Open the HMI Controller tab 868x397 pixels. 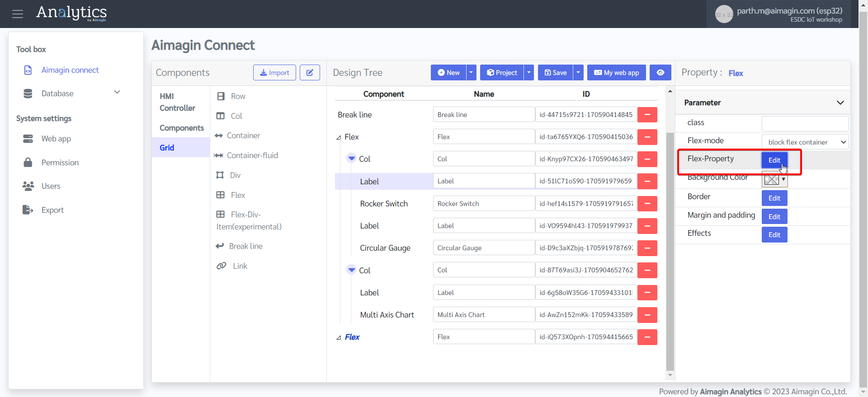click(x=181, y=102)
